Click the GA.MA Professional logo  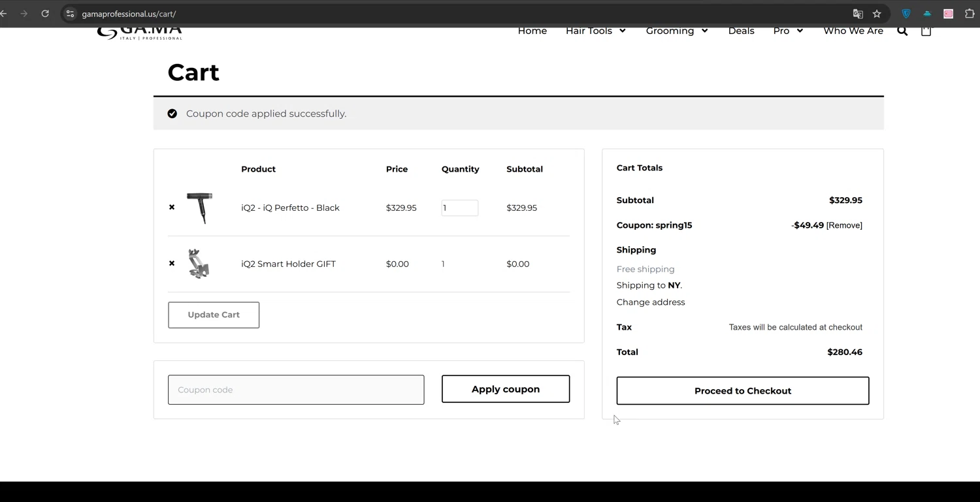140,33
